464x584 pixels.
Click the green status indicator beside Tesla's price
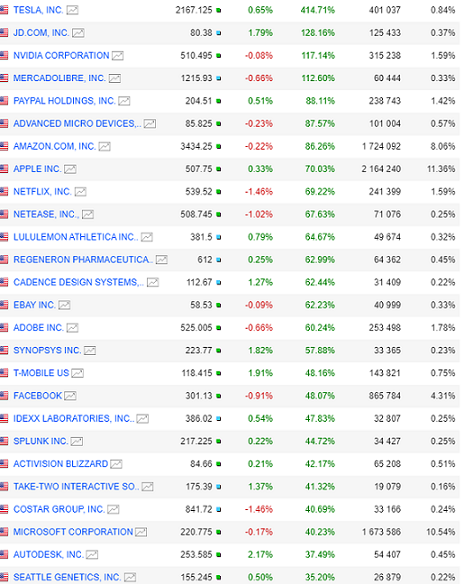(x=219, y=10)
